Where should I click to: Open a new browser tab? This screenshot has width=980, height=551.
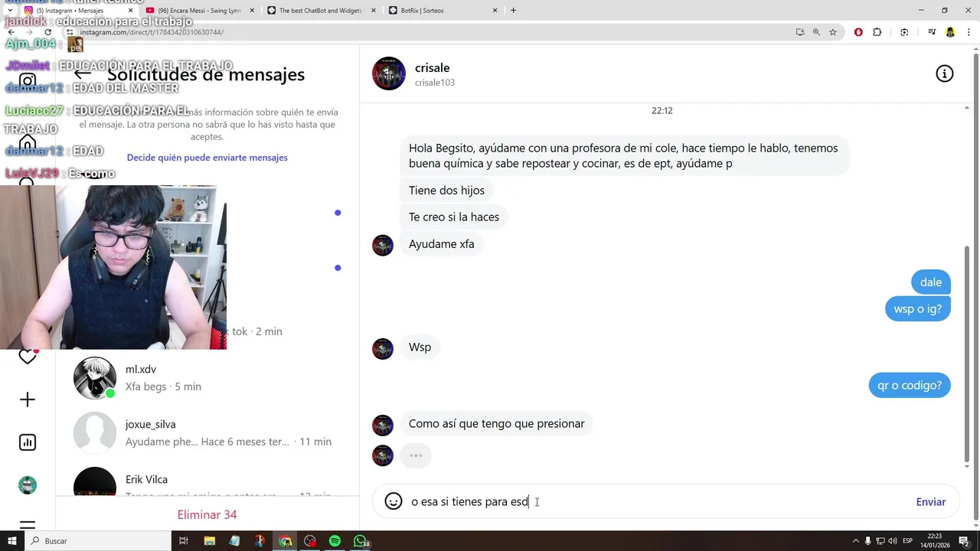pyautogui.click(x=513, y=11)
